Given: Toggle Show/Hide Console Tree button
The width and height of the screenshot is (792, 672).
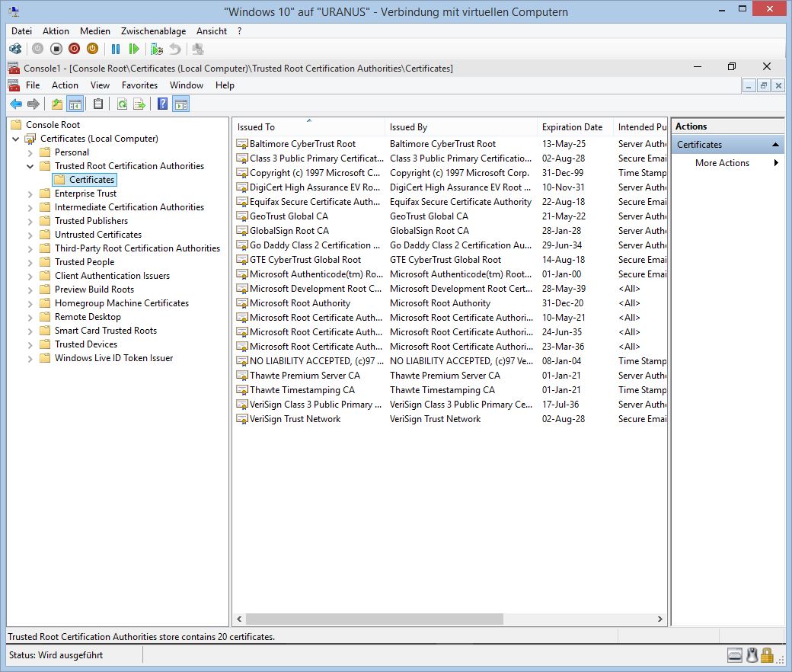Looking at the screenshot, I should pyautogui.click(x=75, y=104).
